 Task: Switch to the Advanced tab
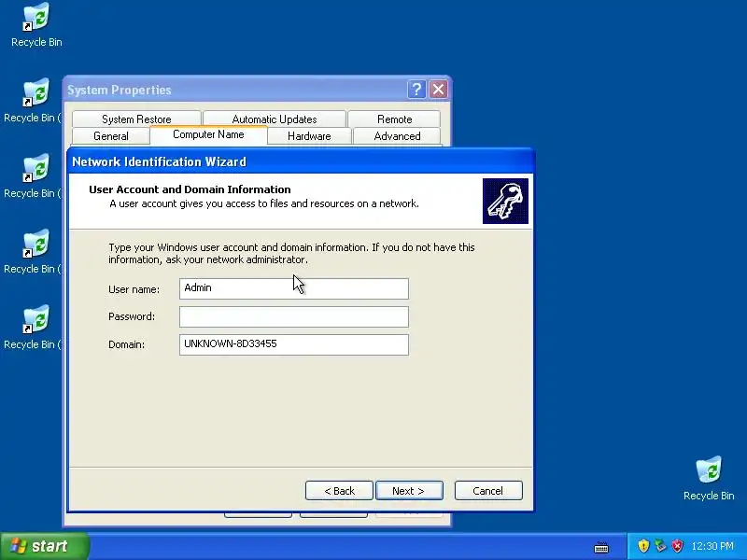[x=397, y=136]
